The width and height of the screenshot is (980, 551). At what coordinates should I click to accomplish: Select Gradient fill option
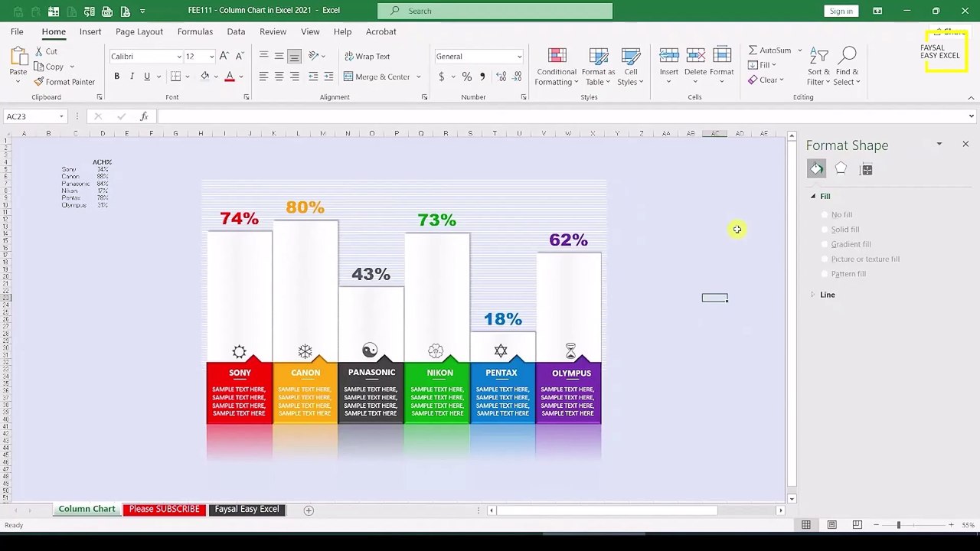click(x=846, y=244)
